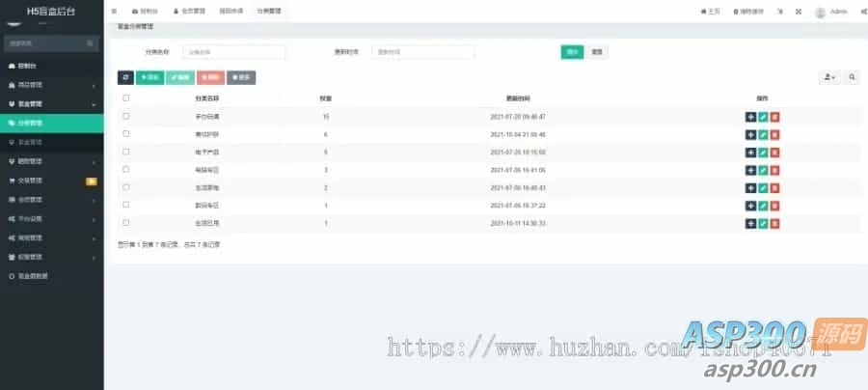
Task: Select the highlighted green item in the sidebar
Action: [x=51, y=123]
